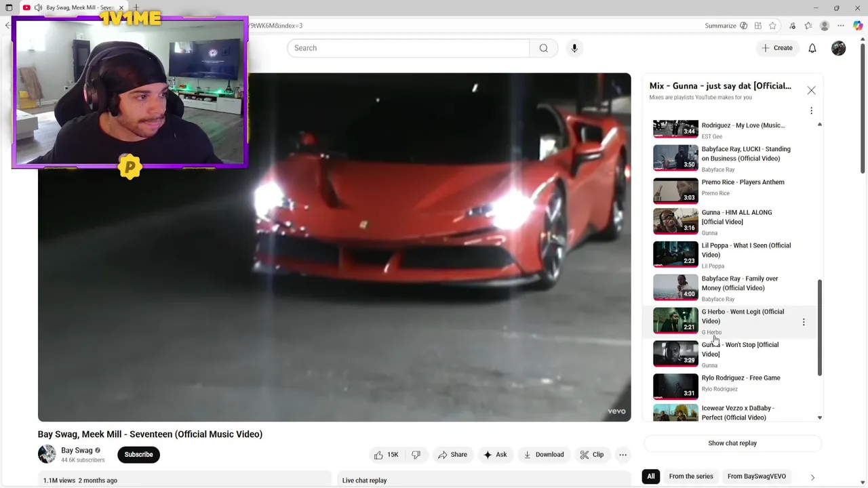
Task: Click the search magnifier button
Action: (543, 48)
